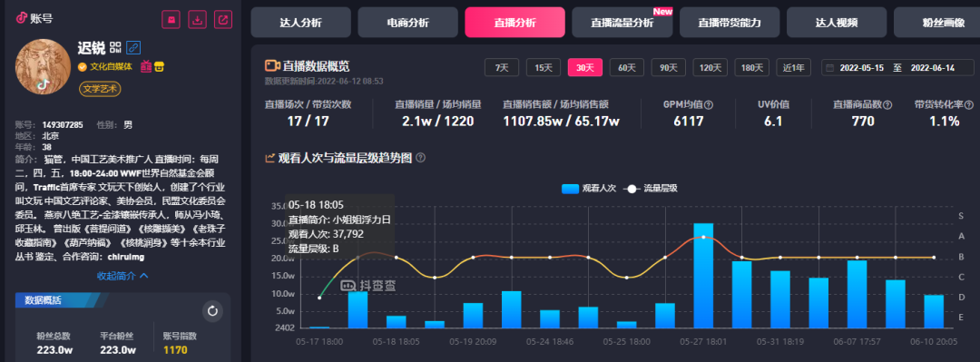Click the 06-07 17:57 chart bar
The height and width of the screenshot is (362, 980).
point(857,294)
